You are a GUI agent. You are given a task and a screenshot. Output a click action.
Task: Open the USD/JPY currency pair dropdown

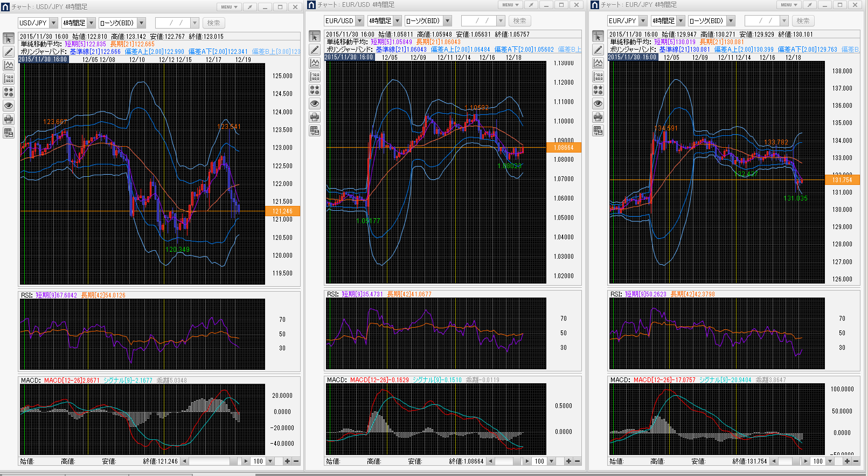[x=53, y=23]
